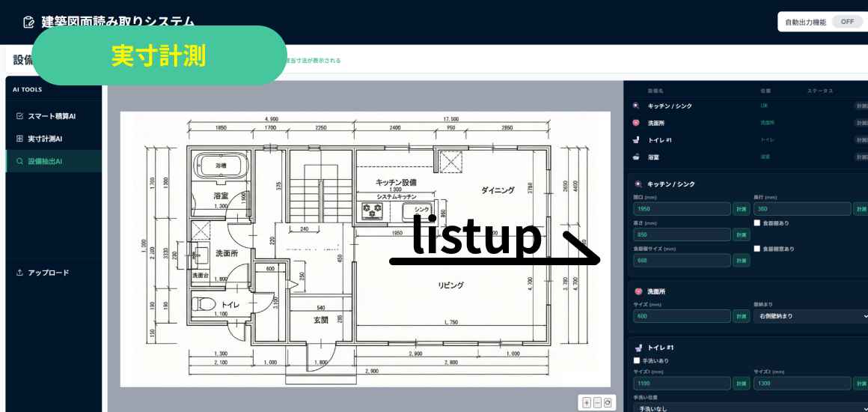Click the 洗面所 サイズ field showing 600
This screenshot has height=412, width=868.
682,316
